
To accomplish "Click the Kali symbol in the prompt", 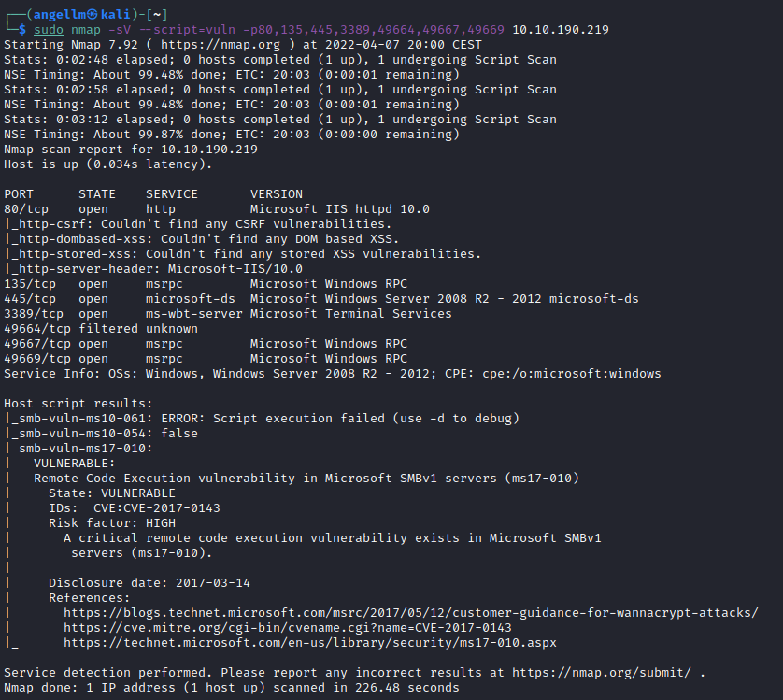I will [x=93, y=15].
